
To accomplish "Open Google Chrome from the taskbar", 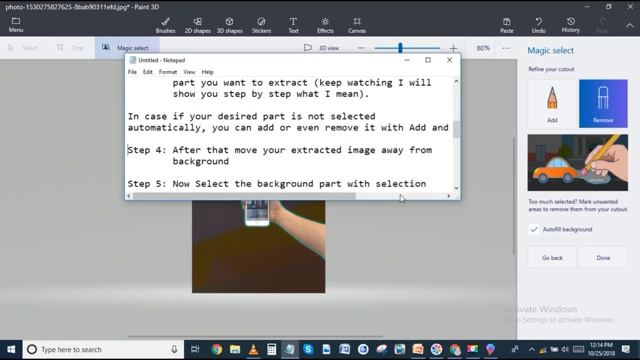I will click(x=216, y=349).
